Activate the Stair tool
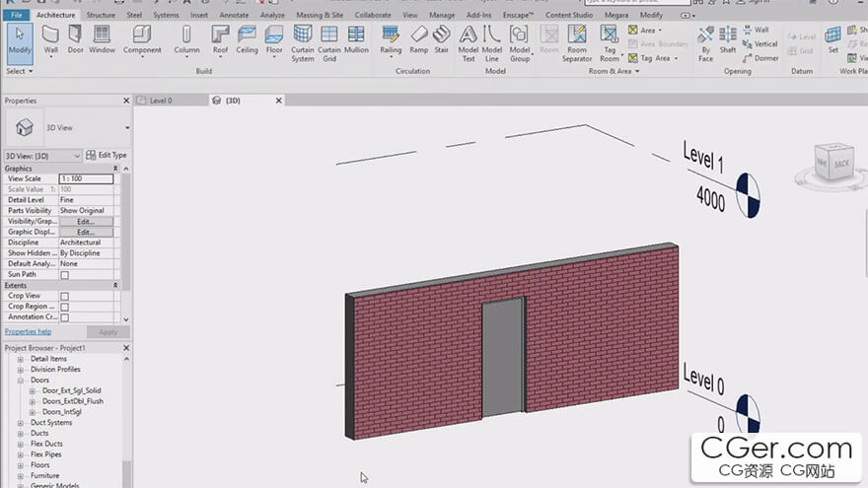The width and height of the screenshot is (868, 488). tap(441, 39)
